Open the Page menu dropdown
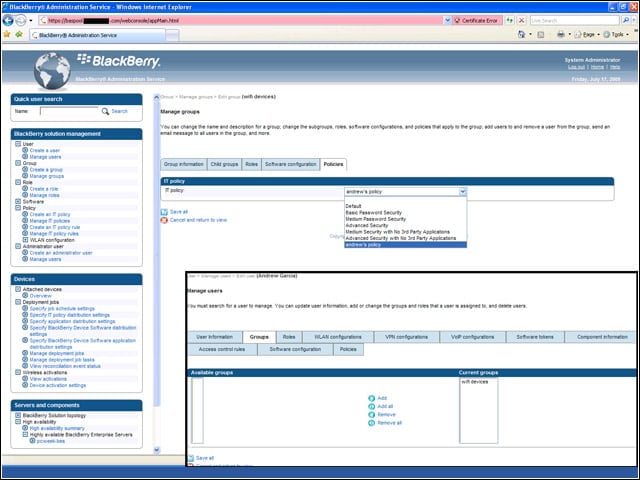640x480 pixels. coord(587,35)
